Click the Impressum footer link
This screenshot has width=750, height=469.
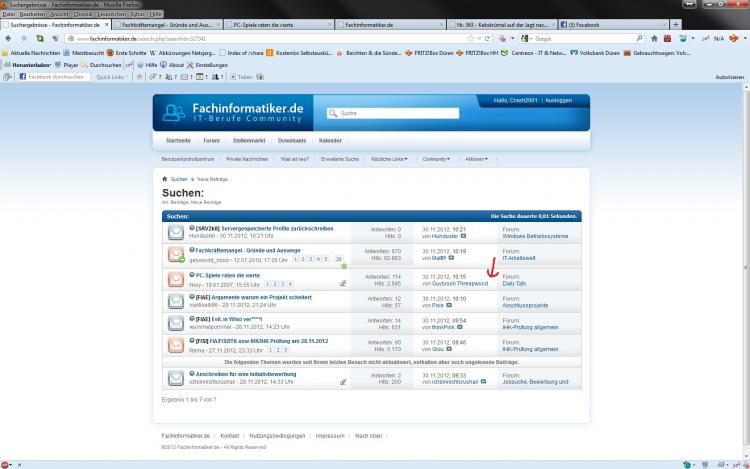pos(330,436)
